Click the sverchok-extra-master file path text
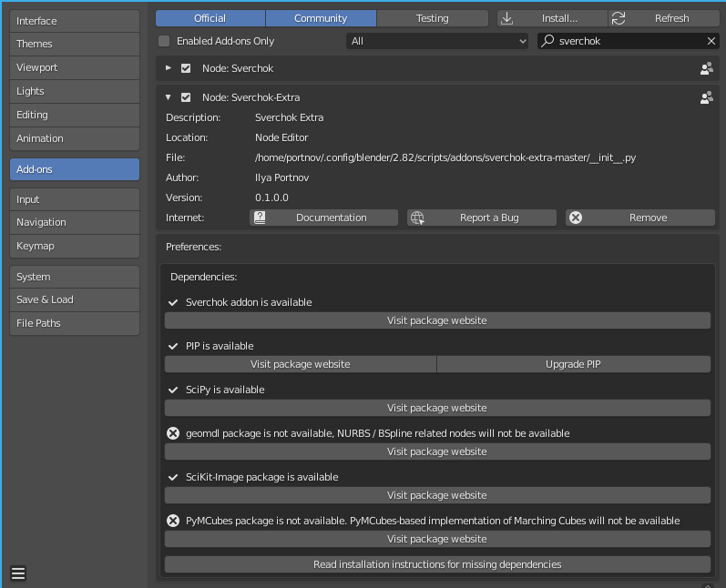The width and height of the screenshot is (726, 588). 445,157
